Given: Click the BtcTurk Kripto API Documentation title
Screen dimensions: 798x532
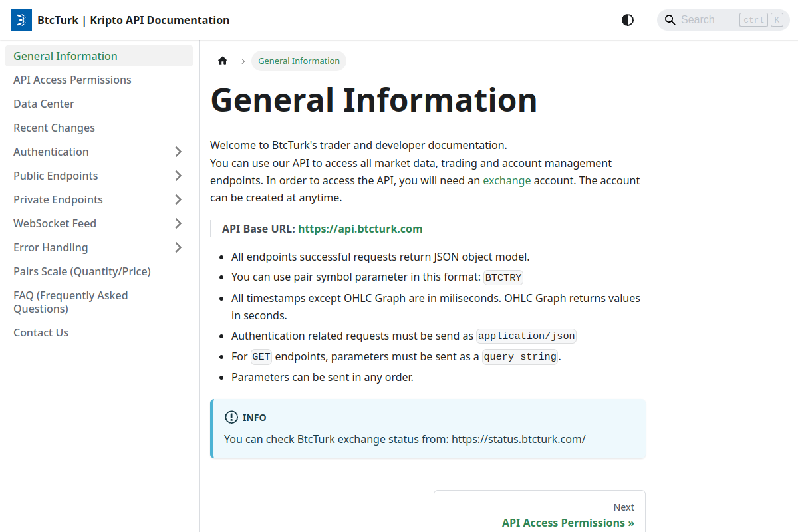Looking at the screenshot, I should click(x=133, y=20).
